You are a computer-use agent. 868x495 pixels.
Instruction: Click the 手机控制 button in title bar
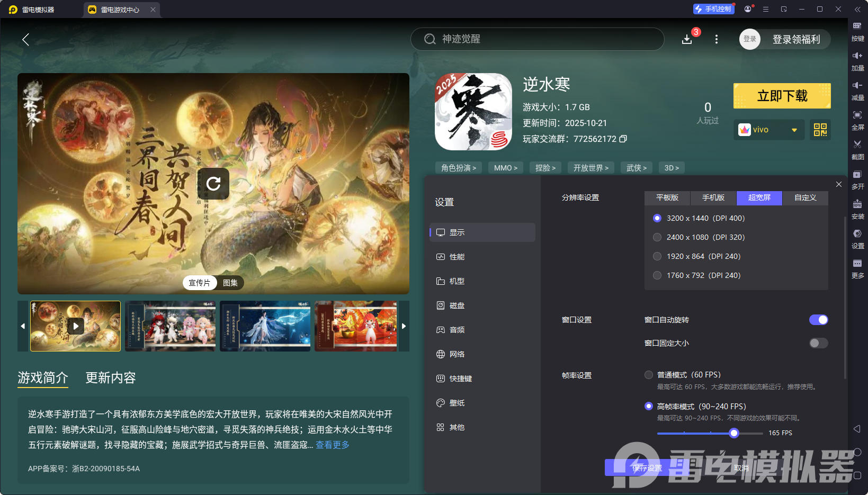coord(713,9)
